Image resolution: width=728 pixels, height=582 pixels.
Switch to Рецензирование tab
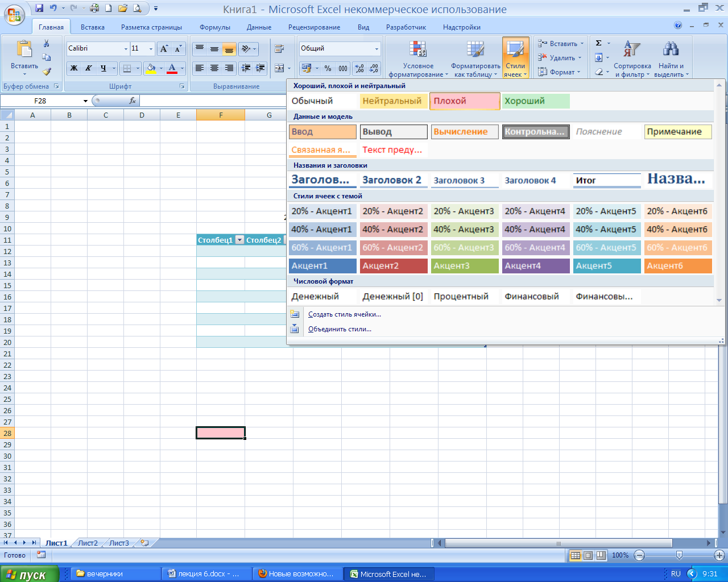(314, 27)
